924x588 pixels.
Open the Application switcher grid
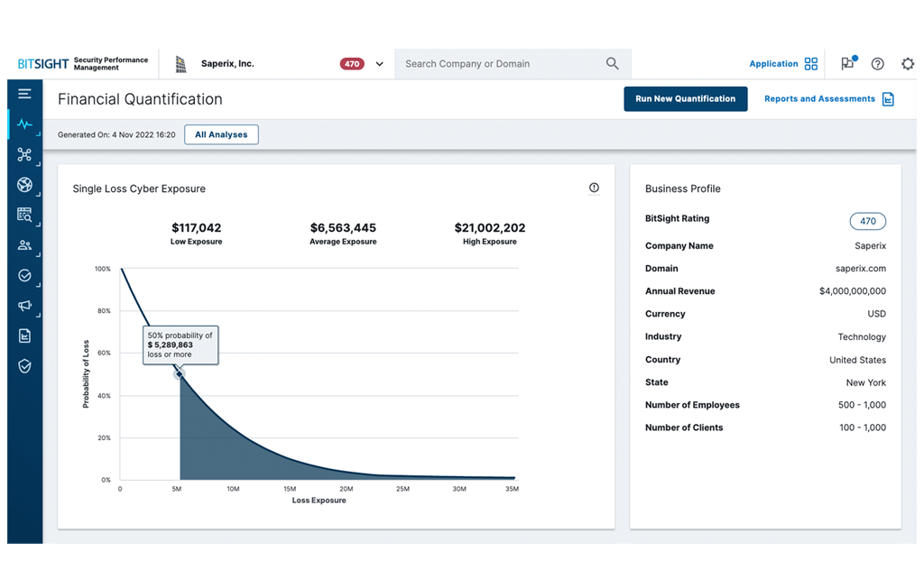(x=810, y=64)
